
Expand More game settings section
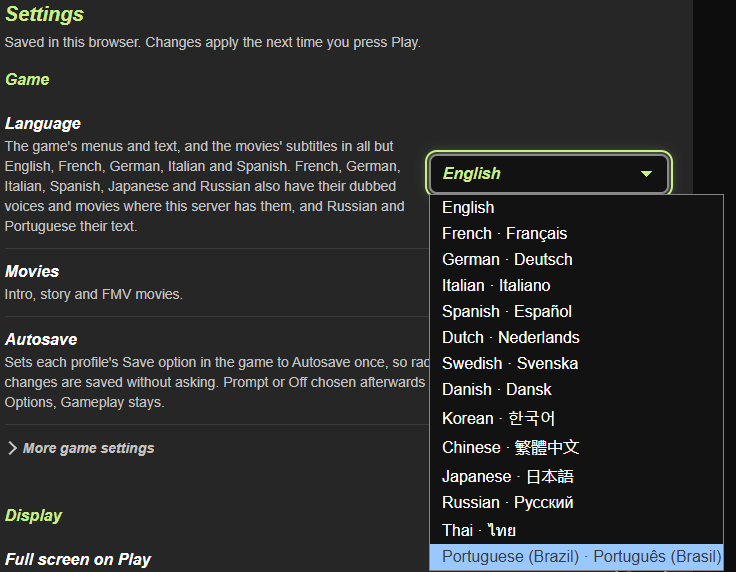click(81, 448)
